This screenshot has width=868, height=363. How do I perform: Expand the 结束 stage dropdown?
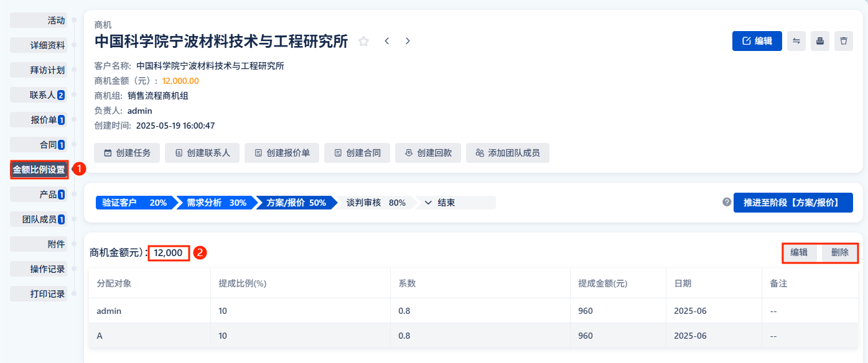click(x=456, y=203)
